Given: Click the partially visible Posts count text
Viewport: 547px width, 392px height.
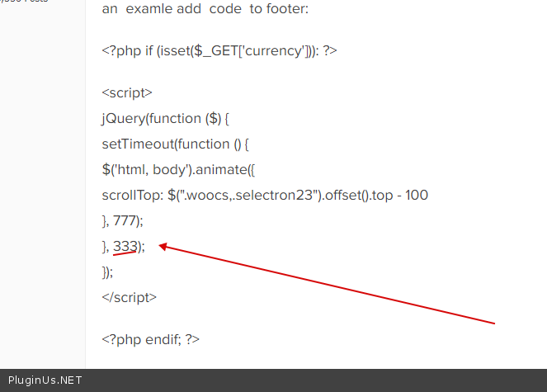Looking at the screenshot, I should (x=25, y=2).
